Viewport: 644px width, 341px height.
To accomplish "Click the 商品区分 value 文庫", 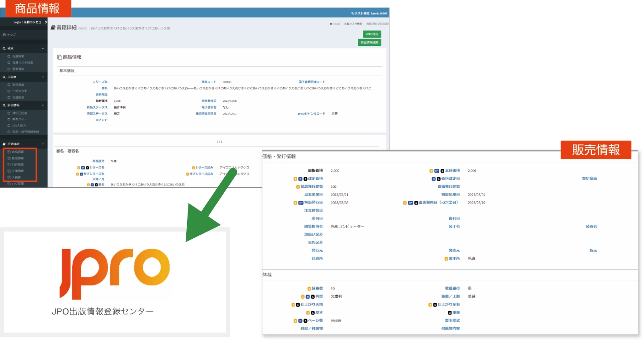I will point(113,161).
